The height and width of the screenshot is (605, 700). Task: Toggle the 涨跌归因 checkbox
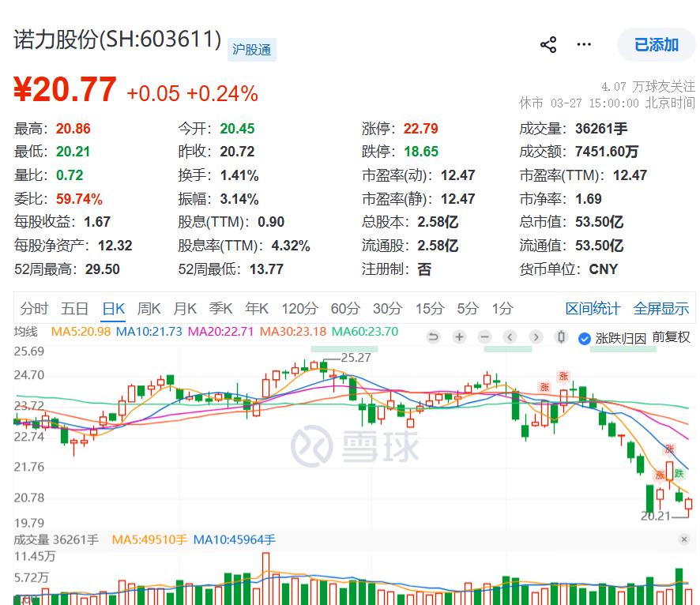(585, 339)
